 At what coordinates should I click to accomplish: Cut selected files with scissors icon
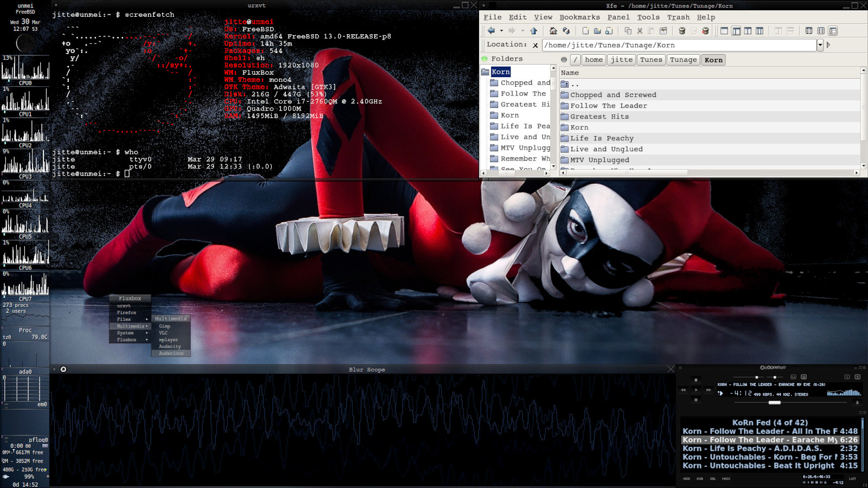pyautogui.click(x=640, y=31)
